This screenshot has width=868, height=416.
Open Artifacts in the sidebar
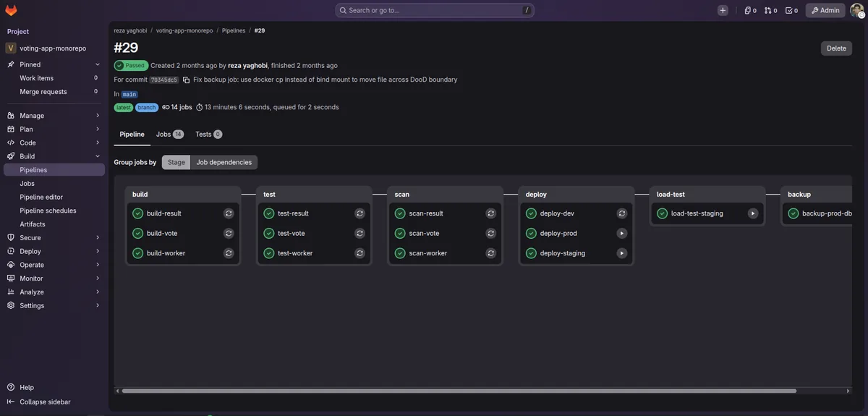54,224
